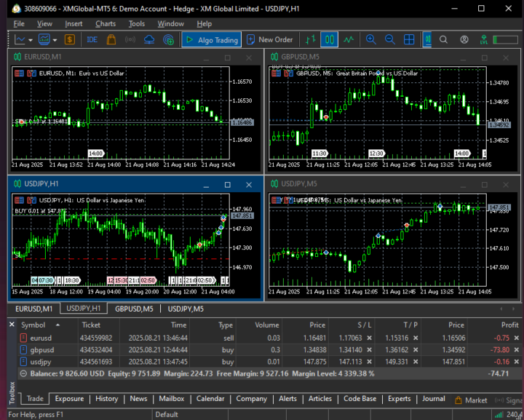Open the indicators list icon in toolbar
Image resolution: width=524 pixels, height=420 pixels.
tap(44, 40)
